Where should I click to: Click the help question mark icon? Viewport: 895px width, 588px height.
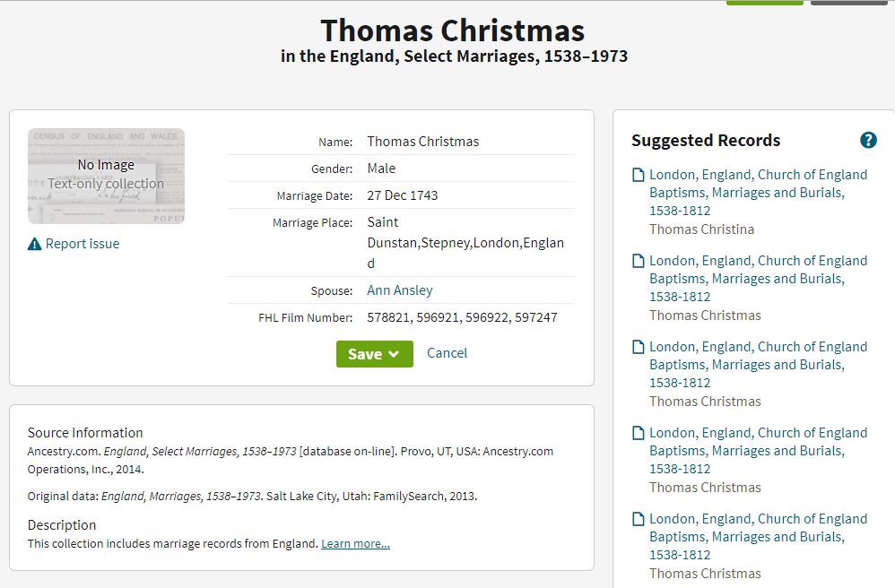[x=868, y=140]
